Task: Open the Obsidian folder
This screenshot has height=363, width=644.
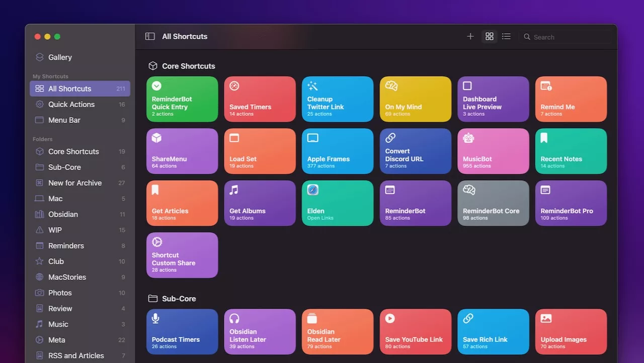Action: point(80,214)
